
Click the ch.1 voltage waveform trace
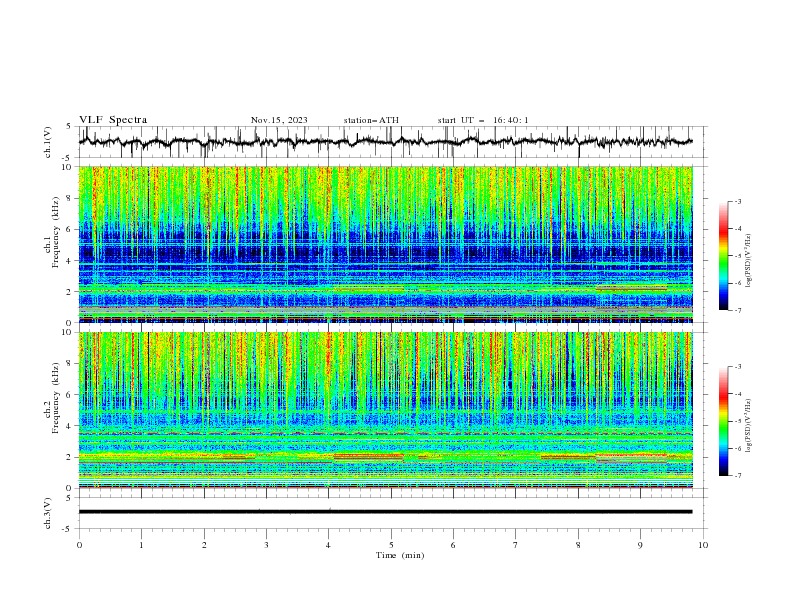pos(385,142)
